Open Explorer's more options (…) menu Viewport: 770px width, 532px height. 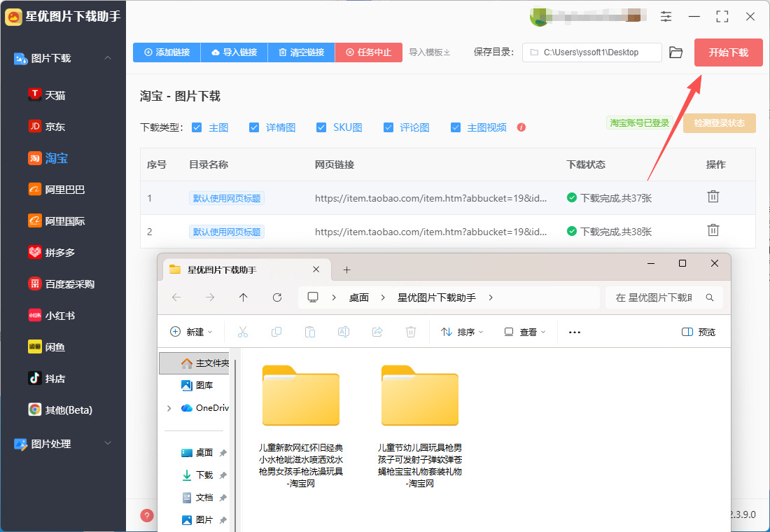coord(575,332)
